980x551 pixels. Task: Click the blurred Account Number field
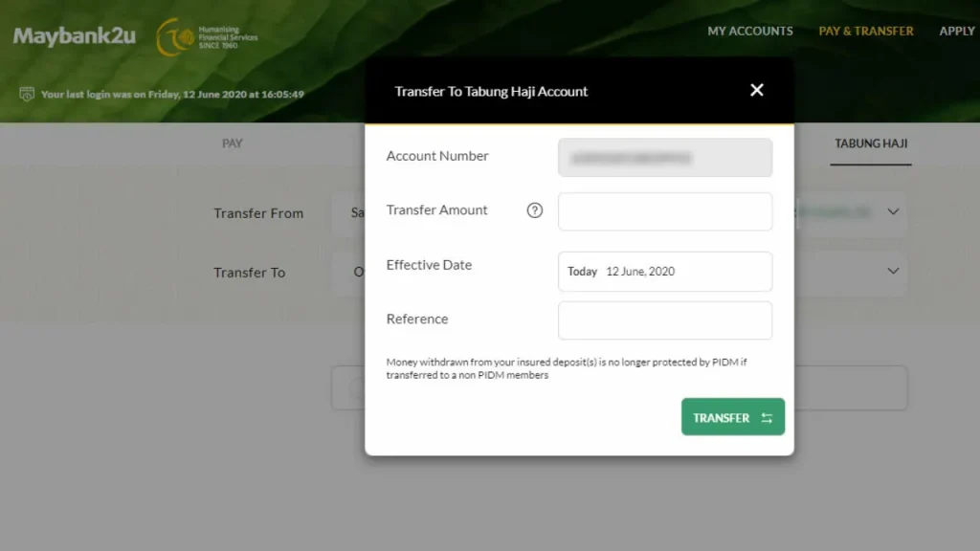[665, 158]
